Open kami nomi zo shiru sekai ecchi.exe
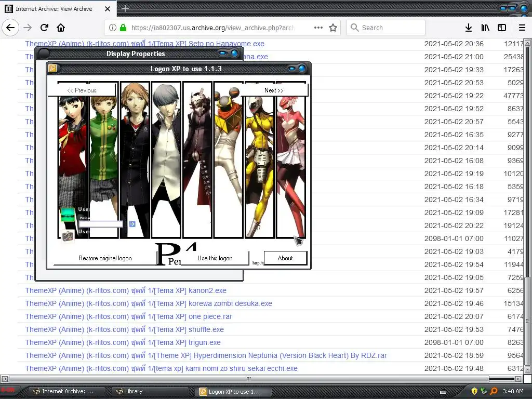 [x=161, y=368]
